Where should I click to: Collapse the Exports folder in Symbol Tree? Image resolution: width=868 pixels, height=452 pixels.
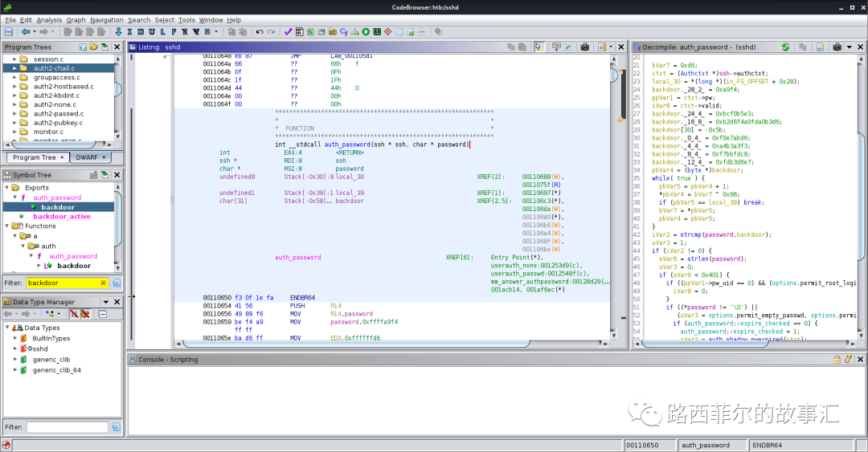[x=6, y=188]
